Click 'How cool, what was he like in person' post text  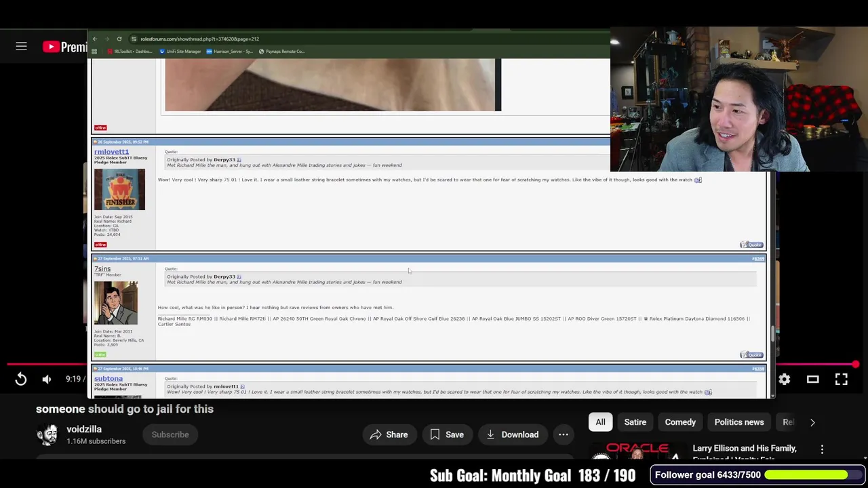coord(275,308)
